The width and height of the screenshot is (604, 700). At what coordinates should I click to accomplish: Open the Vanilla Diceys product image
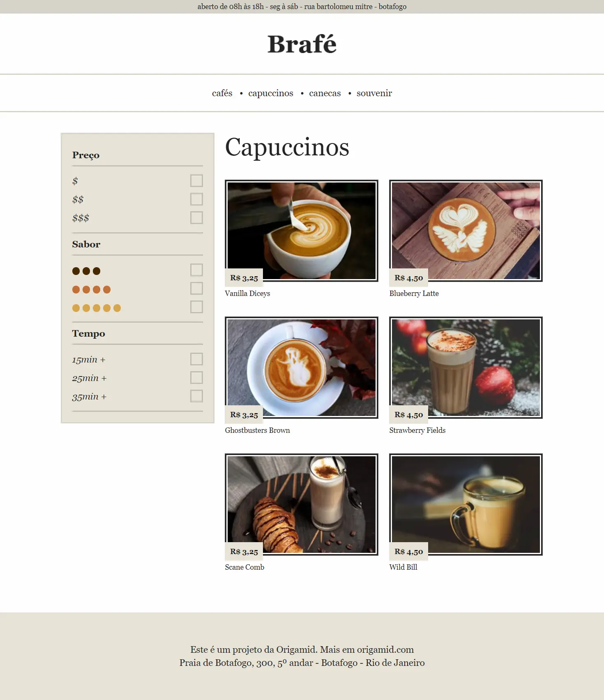[x=302, y=231]
